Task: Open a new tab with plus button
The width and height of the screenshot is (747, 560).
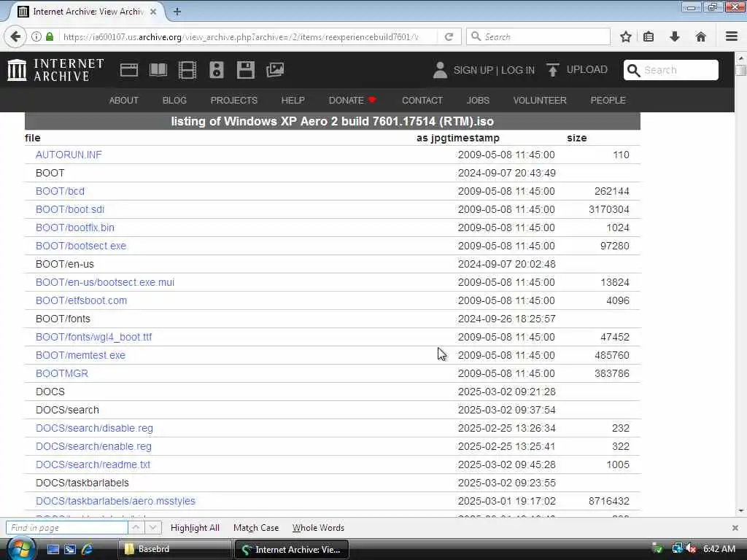Action: pos(177,12)
